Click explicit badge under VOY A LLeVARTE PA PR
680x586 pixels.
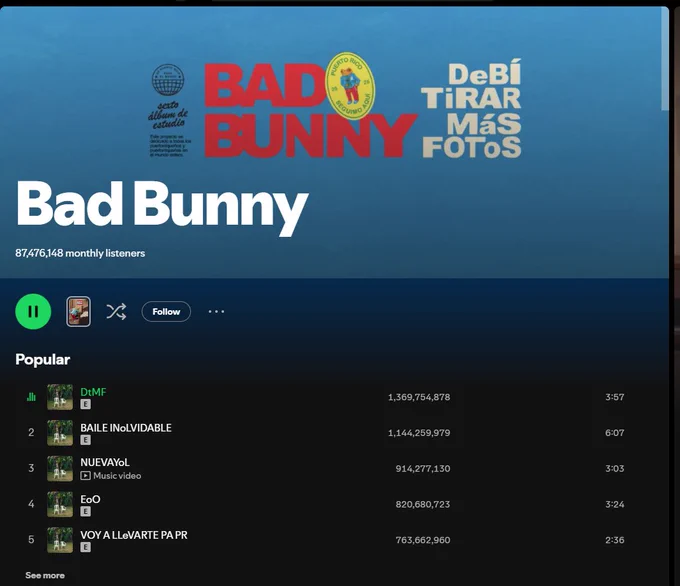click(x=85, y=547)
